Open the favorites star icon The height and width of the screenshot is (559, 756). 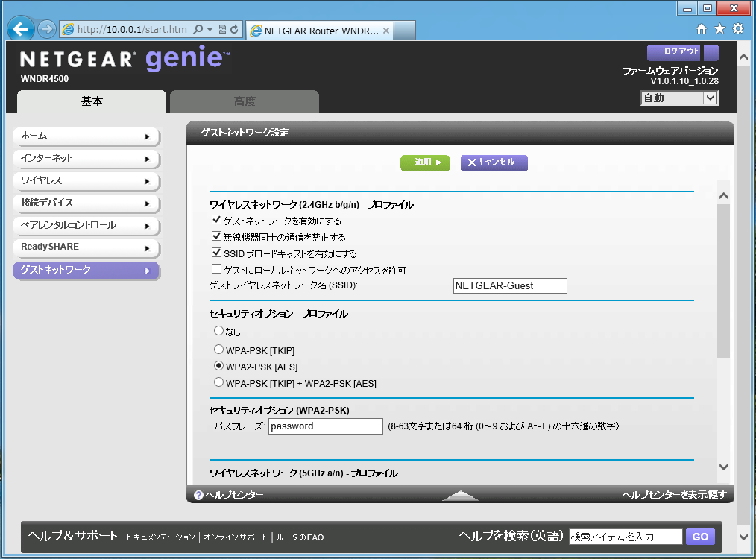[719, 29]
